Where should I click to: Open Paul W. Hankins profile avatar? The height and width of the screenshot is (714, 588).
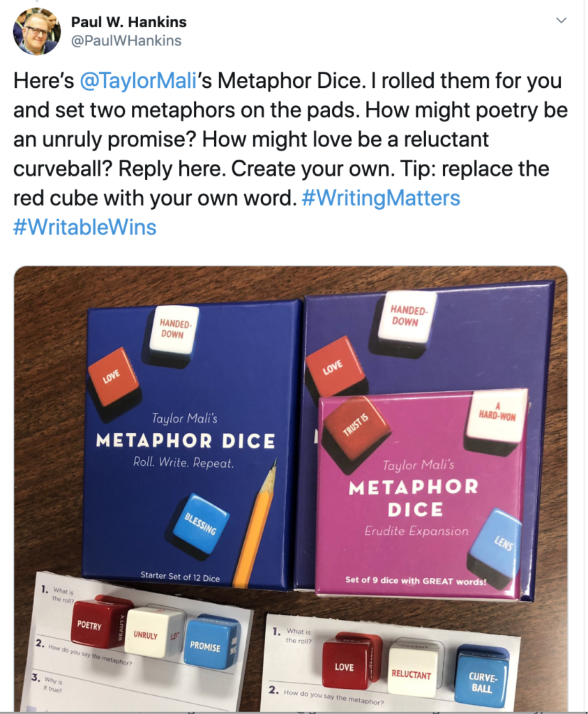pos(36,31)
